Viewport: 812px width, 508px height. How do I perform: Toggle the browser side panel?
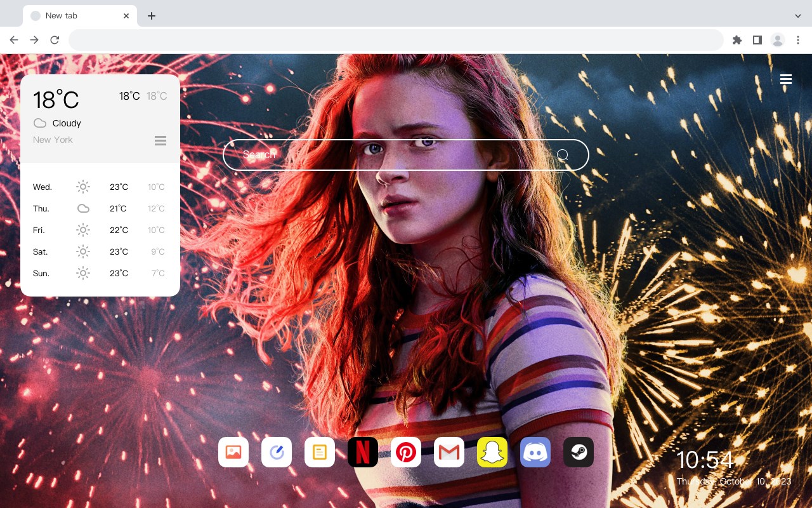(757, 40)
